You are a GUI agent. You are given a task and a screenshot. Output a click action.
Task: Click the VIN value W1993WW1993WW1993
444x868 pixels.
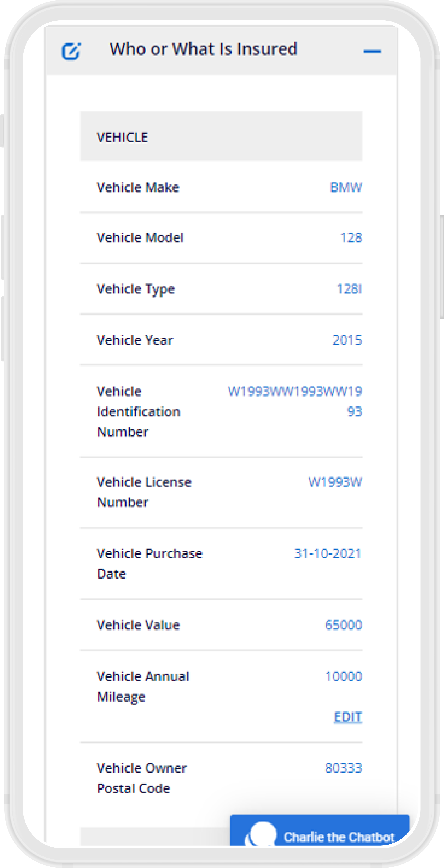click(295, 401)
